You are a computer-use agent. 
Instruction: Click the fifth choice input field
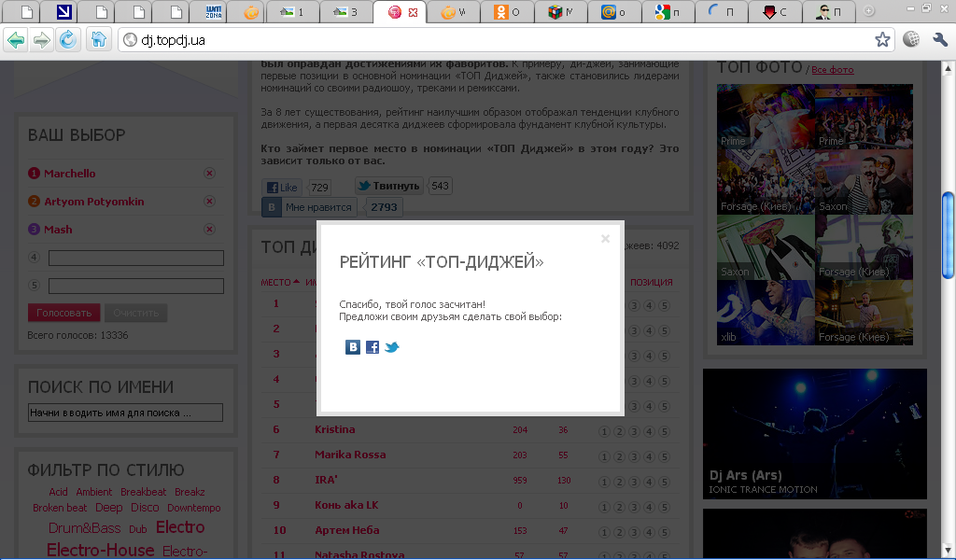(x=136, y=286)
